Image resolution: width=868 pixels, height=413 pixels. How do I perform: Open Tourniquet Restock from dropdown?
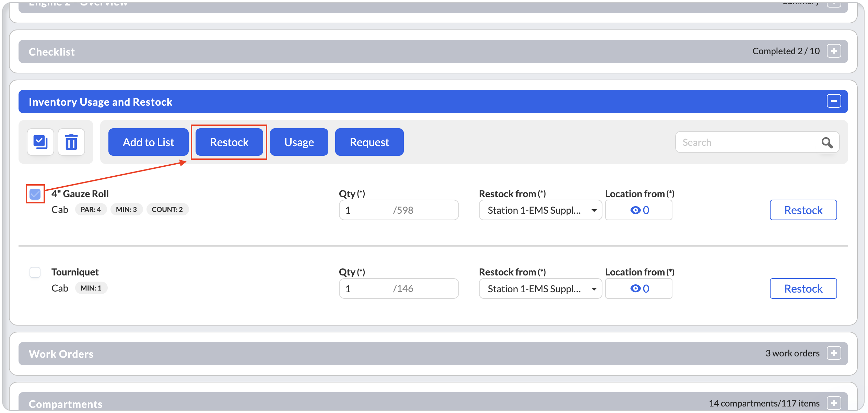pyautogui.click(x=540, y=288)
